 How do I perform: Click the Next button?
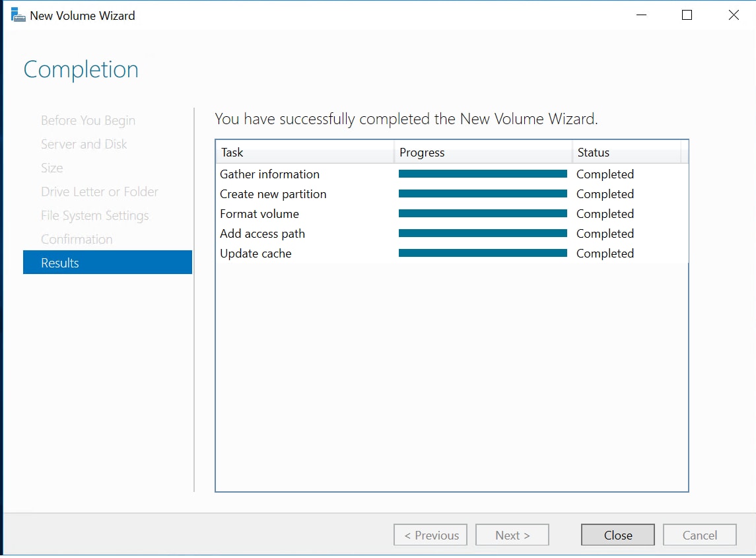pos(512,535)
